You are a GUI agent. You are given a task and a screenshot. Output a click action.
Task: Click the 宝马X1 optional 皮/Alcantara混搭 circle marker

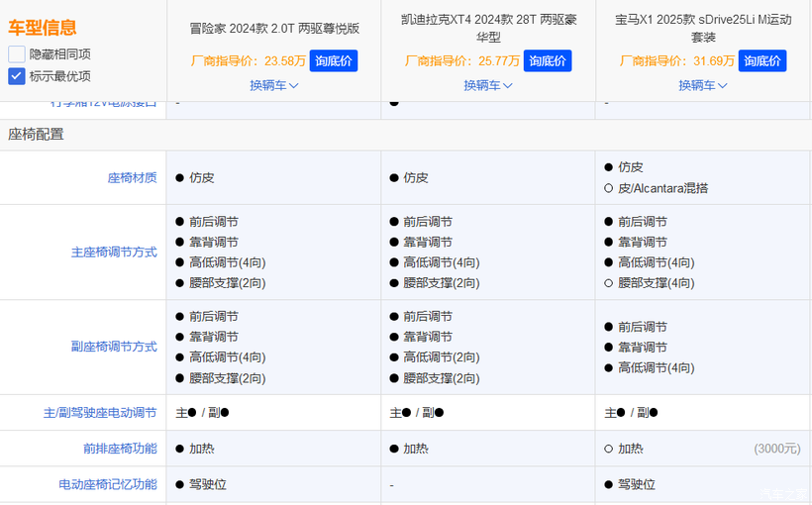pyautogui.click(x=608, y=188)
